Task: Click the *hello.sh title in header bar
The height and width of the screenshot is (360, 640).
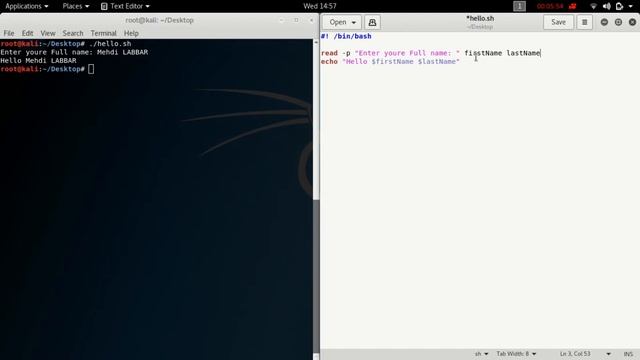Action: point(480,18)
